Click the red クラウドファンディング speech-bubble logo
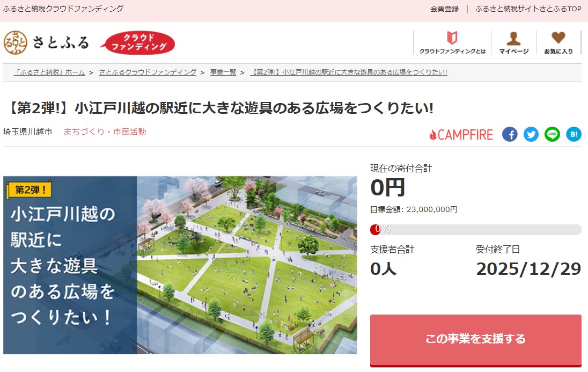 [137, 42]
